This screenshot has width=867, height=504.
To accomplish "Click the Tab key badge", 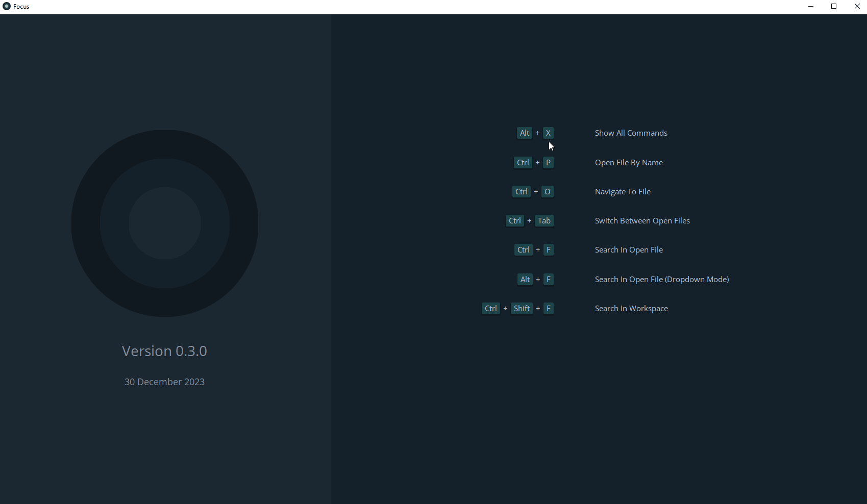I will pos(544,221).
